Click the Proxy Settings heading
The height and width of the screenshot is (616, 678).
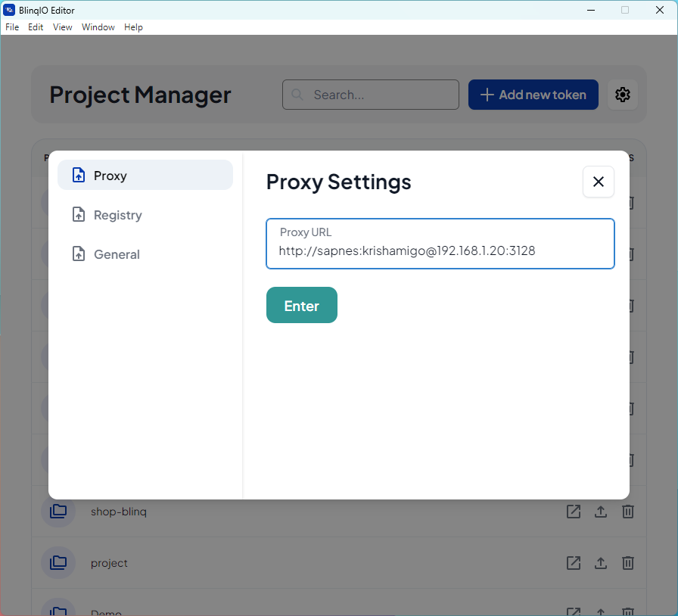[x=338, y=182]
